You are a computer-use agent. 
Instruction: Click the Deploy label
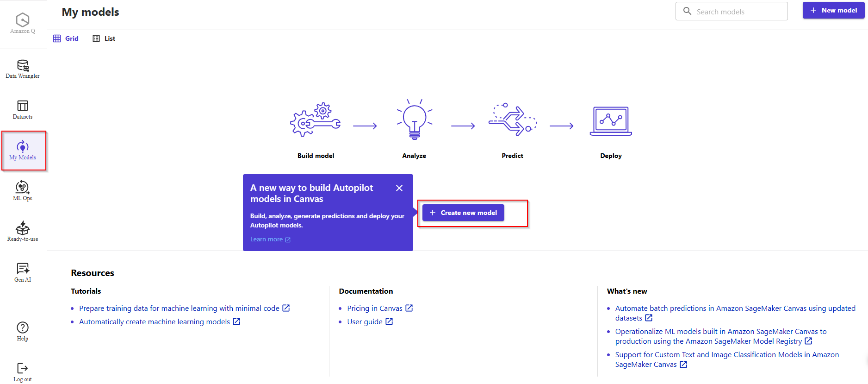pyautogui.click(x=611, y=156)
